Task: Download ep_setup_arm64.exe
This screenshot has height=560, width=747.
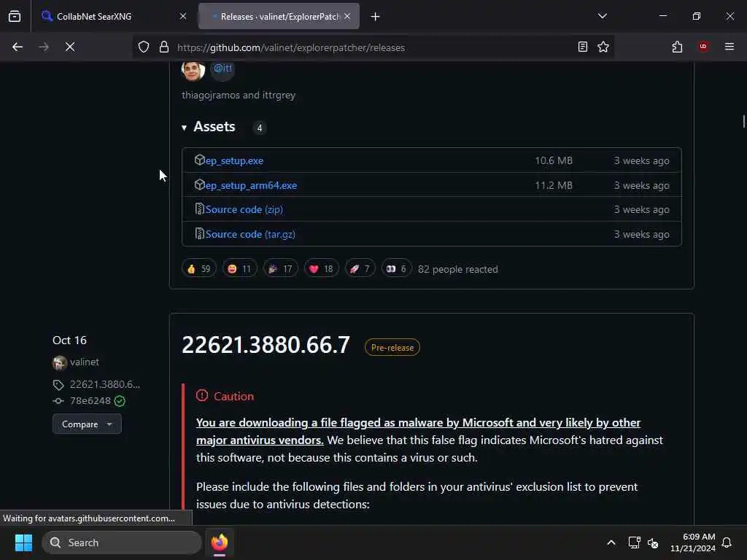Action: (251, 186)
